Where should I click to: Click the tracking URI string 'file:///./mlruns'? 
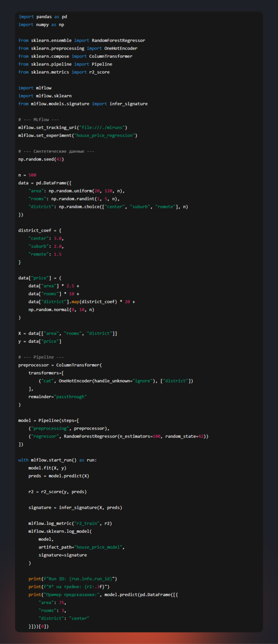click(x=102, y=128)
